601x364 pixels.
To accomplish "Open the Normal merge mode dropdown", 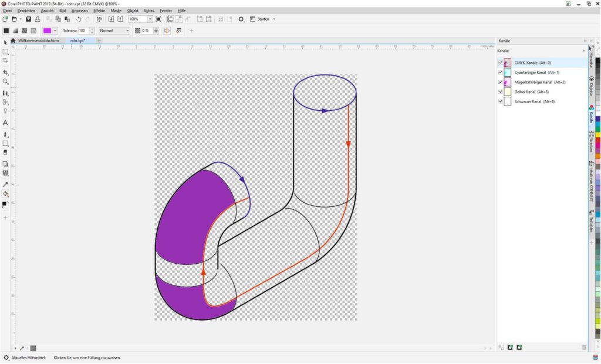I will [x=127, y=30].
